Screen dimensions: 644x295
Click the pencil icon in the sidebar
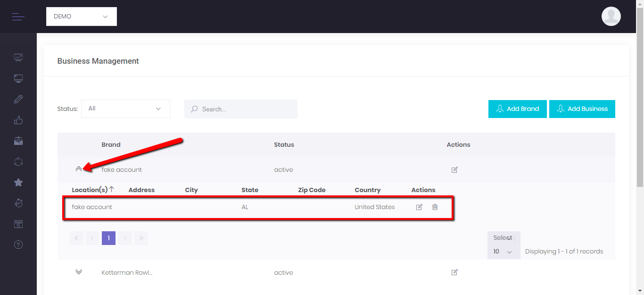(x=18, y=99)
